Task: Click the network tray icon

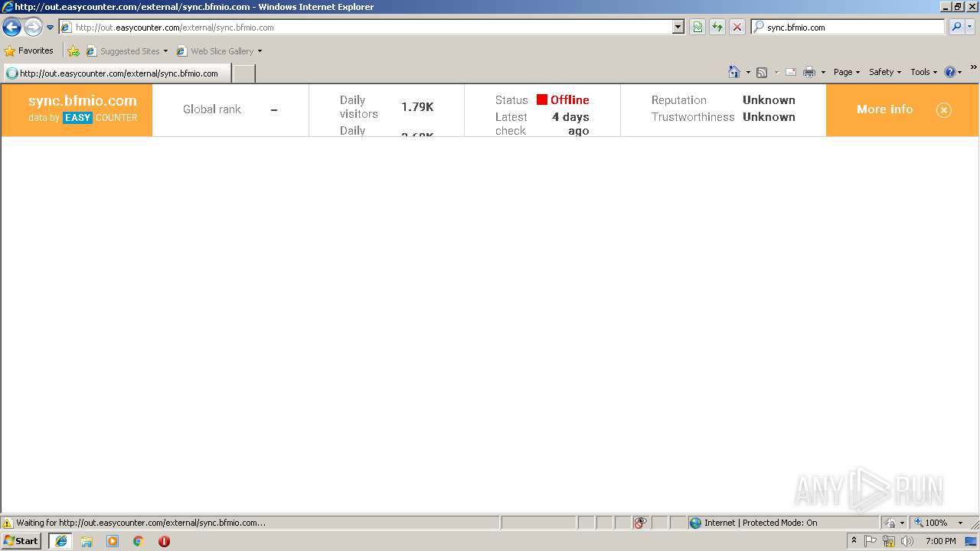Action: pyautogui.click(x=889, y=541)
